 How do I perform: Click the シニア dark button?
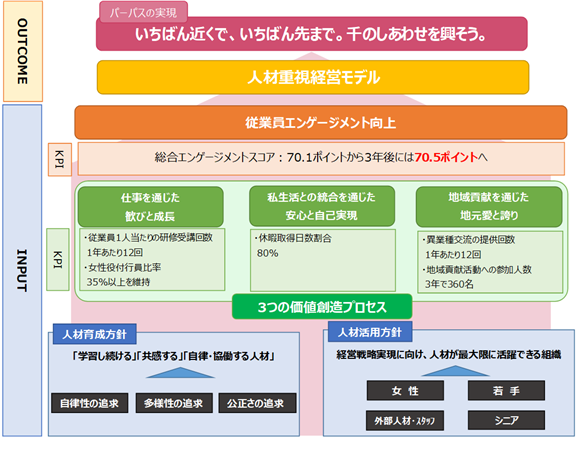(506, 420)
